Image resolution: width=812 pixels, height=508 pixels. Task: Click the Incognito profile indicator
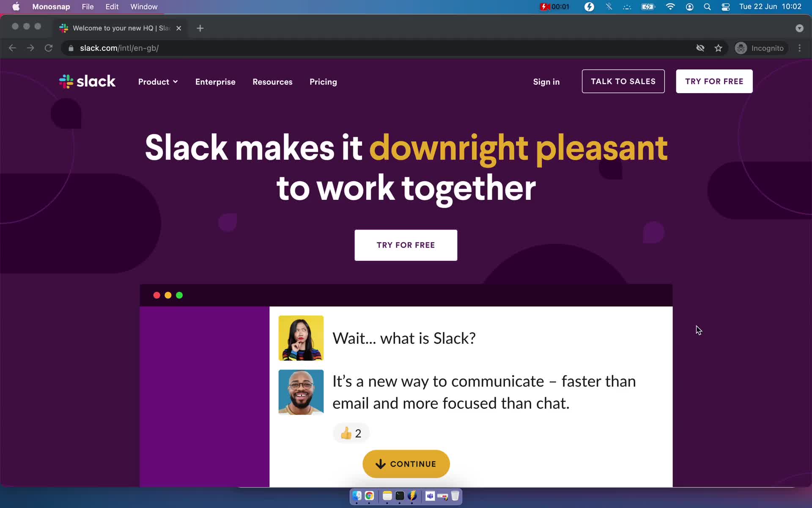[x=760, y=48]
